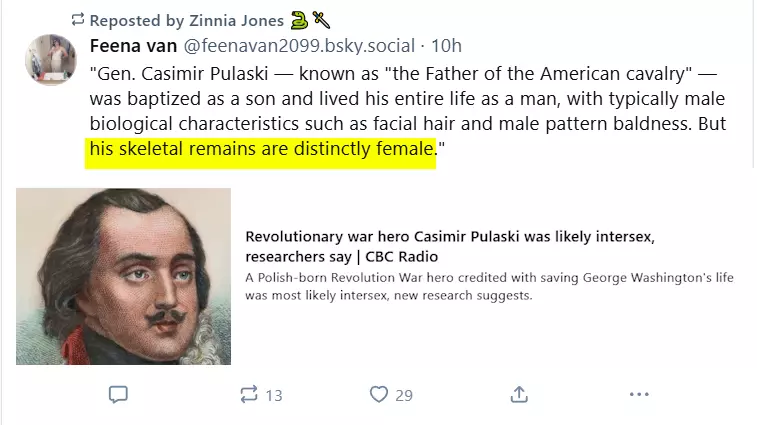Open the three-dot more options menu
This screenshot has width=757, height=425.
tap(639, 394)
